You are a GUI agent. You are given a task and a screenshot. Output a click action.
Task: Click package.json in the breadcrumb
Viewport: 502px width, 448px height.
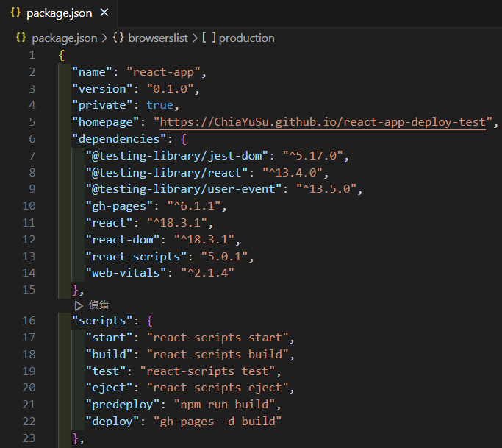point(65,38)
